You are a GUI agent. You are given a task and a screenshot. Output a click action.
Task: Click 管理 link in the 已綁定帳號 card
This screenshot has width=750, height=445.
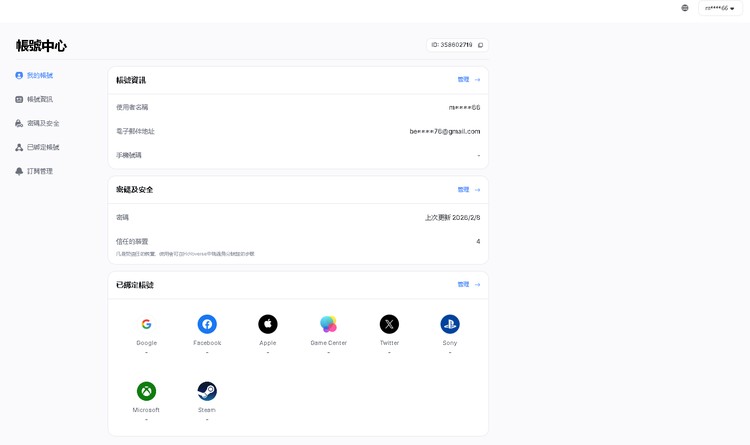pyautogui.click(x=468, y=285)
